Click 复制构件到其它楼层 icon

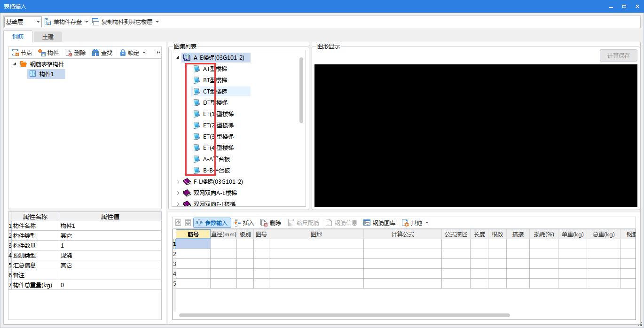[x=96, y=22]
